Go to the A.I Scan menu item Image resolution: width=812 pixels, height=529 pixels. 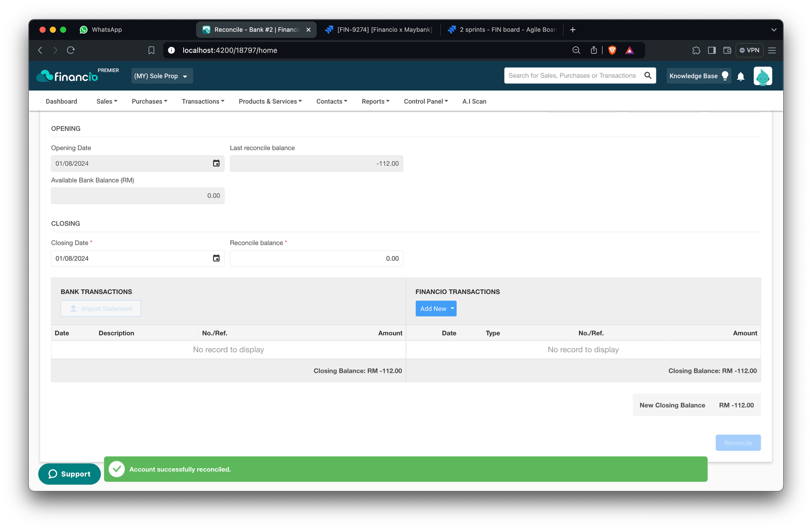pyautogui.click(x=474, y=101)
